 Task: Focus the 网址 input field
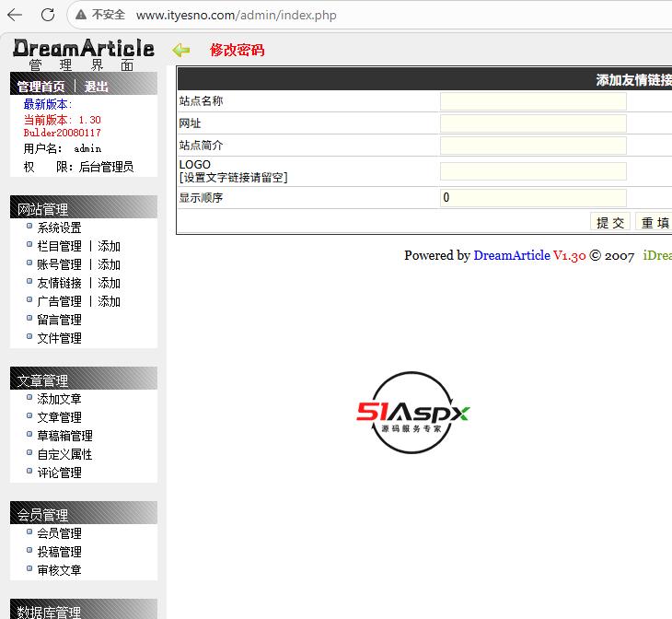[x=533, y=123]
